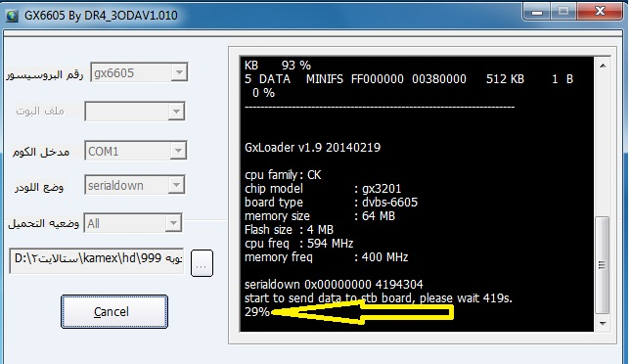
Task: Click the 'وضع اللودر' loader mode label
Action: [x=39, y=187]
